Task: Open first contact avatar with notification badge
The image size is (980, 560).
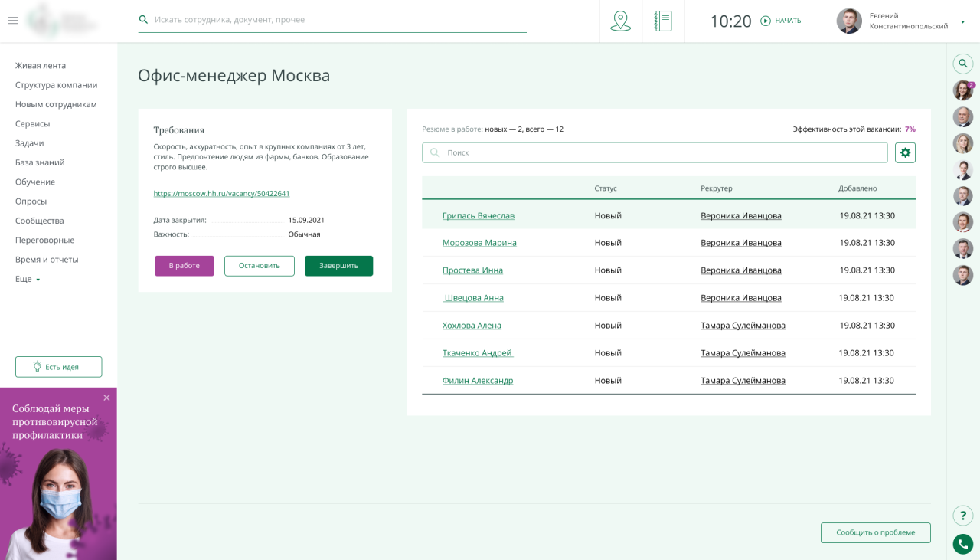Action: pos(963,90)
